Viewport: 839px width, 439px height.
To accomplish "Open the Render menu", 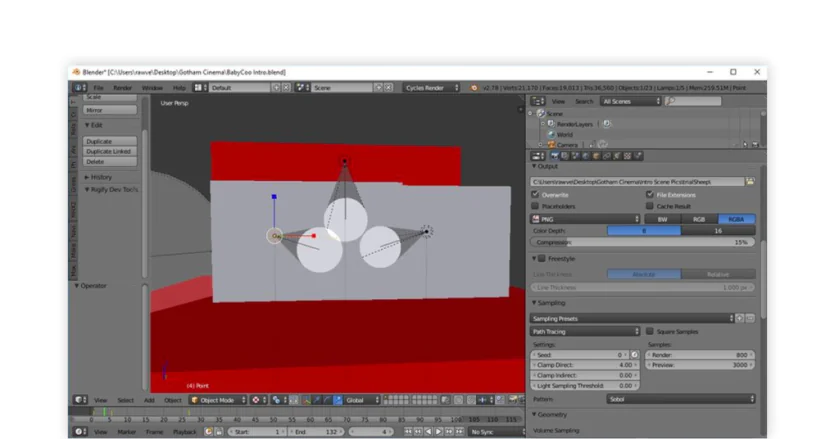I will click(123, 88).
